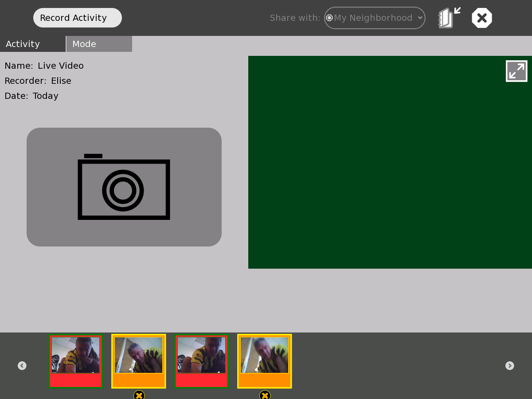
Task: Select the first orange-framed photo thumbnail
Action: [139, 361]
